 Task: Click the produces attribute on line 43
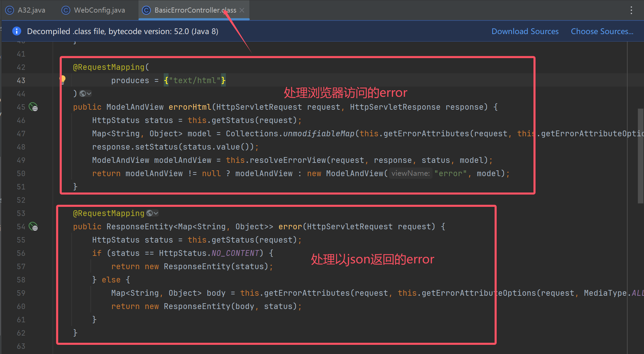coord(130,80)
